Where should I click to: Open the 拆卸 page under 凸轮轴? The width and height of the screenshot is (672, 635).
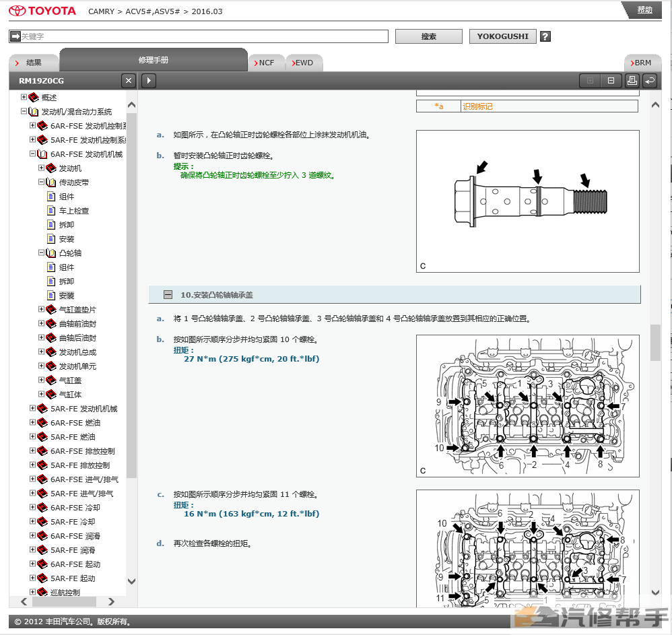(67, 281)
